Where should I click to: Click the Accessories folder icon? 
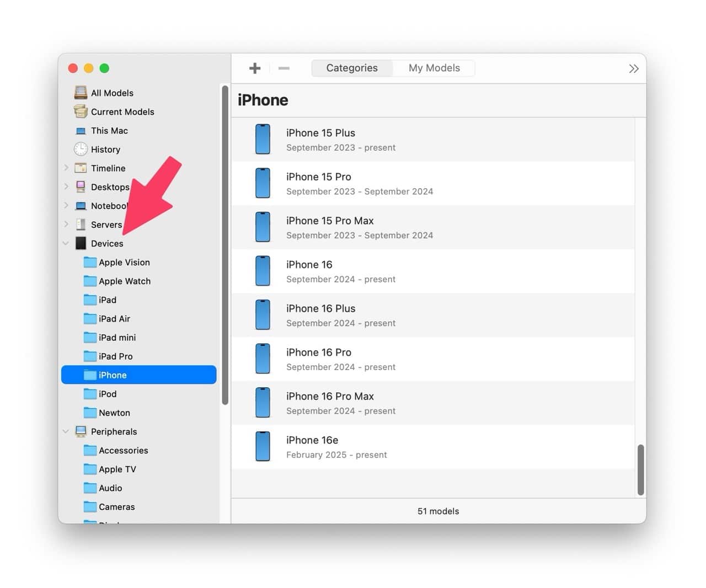90,450
